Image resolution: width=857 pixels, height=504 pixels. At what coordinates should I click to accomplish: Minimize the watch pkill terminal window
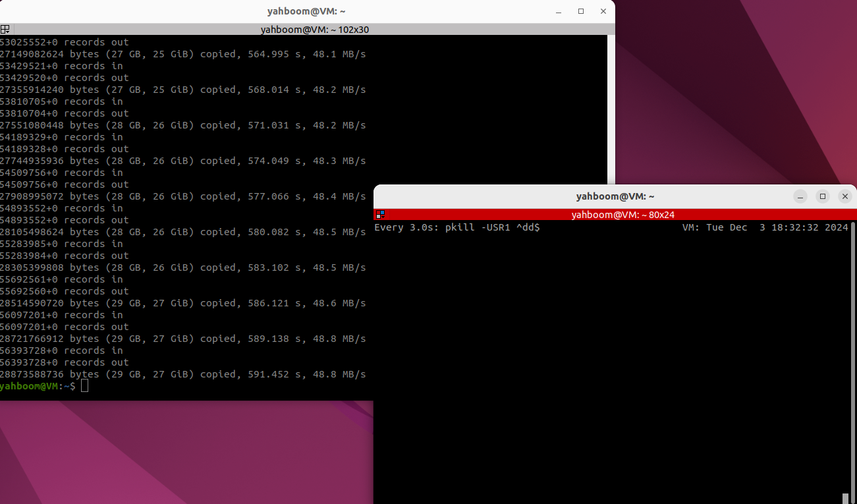pyautogui.click(x=800, y=196)
